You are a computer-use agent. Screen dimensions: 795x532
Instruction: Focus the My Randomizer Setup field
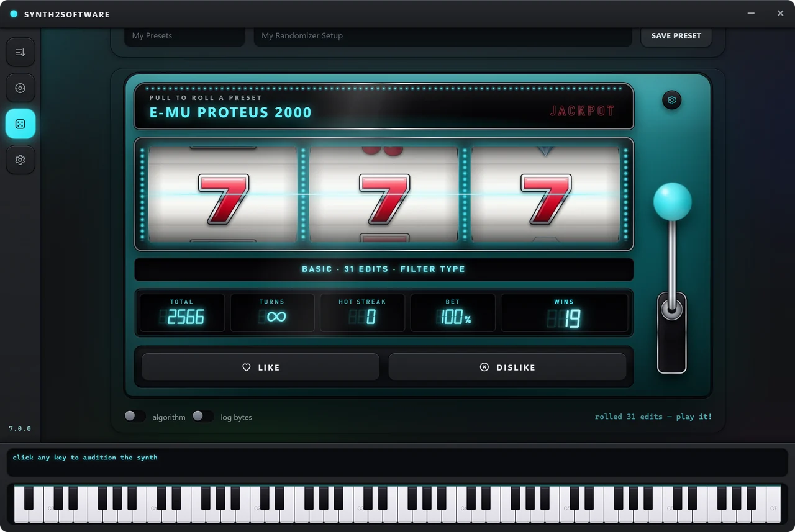(x=443, y=36)
